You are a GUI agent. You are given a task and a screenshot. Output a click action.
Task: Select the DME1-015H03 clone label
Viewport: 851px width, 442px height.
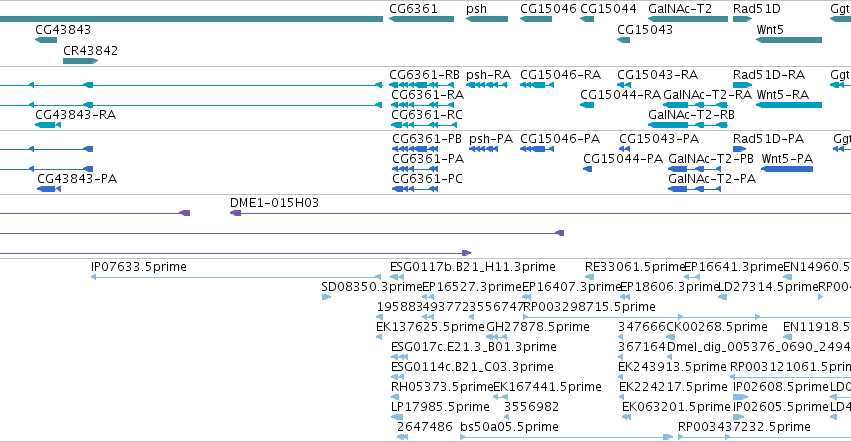[x=275, y=203]
